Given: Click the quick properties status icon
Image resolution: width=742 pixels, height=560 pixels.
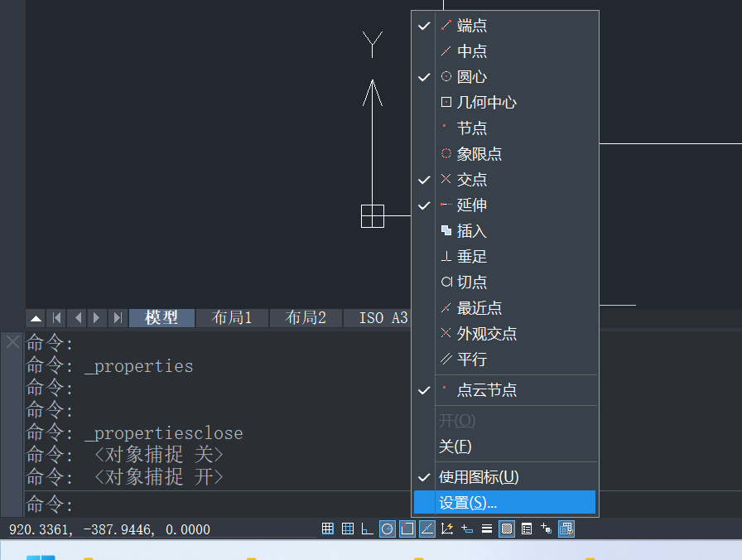Looking at the screenshot, I should click(x=527, y=529).
